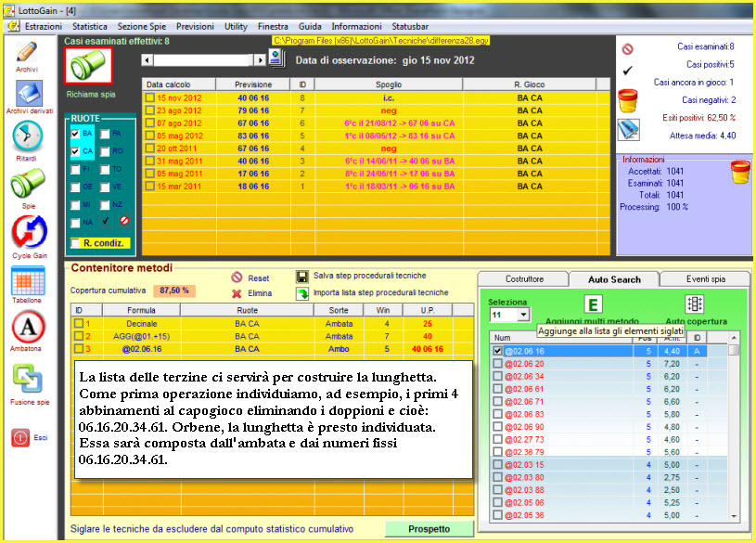Click the Prospetto button
The width and height of the screenshot is (756, 543).
(429, 529)
